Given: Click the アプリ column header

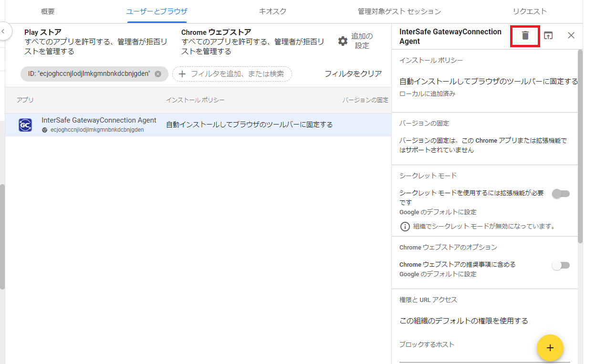Looking at the screenshot, I should click(25, 100).
